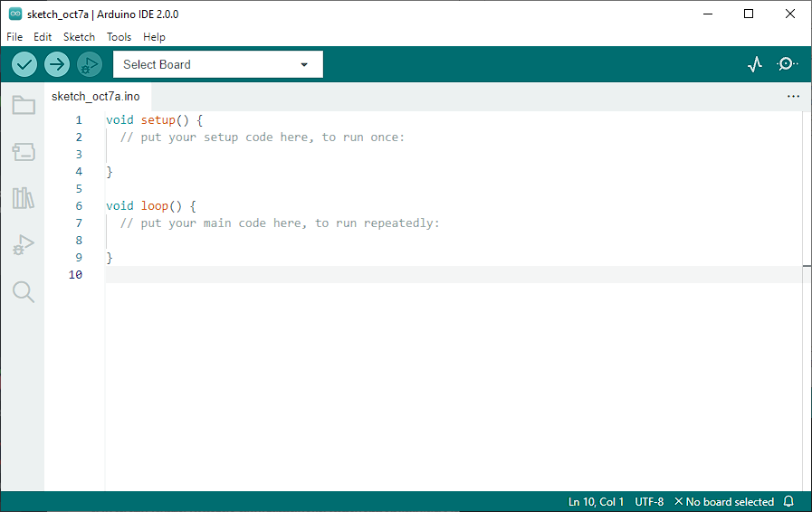Click the No board selected status
The image size is (812, 512).
(730, 502)
